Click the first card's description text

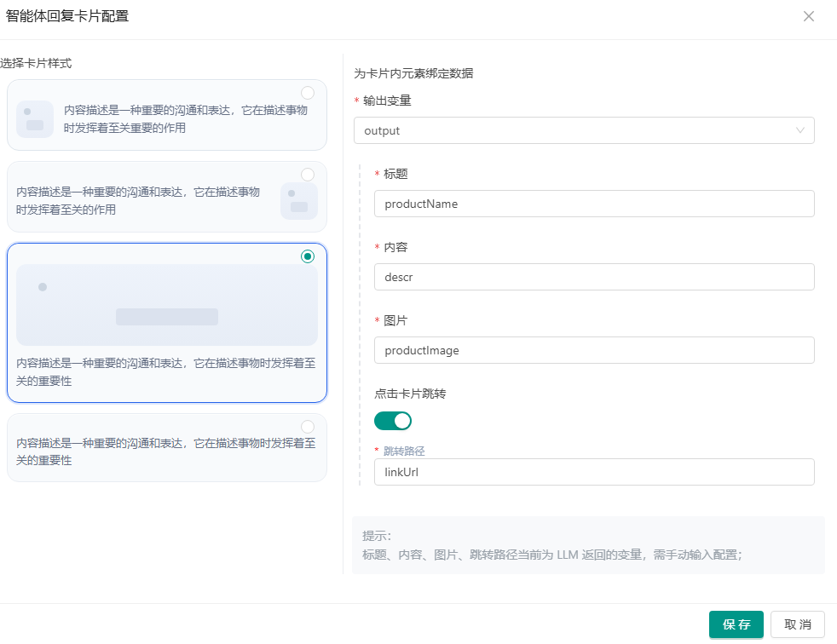coord(185,119)
